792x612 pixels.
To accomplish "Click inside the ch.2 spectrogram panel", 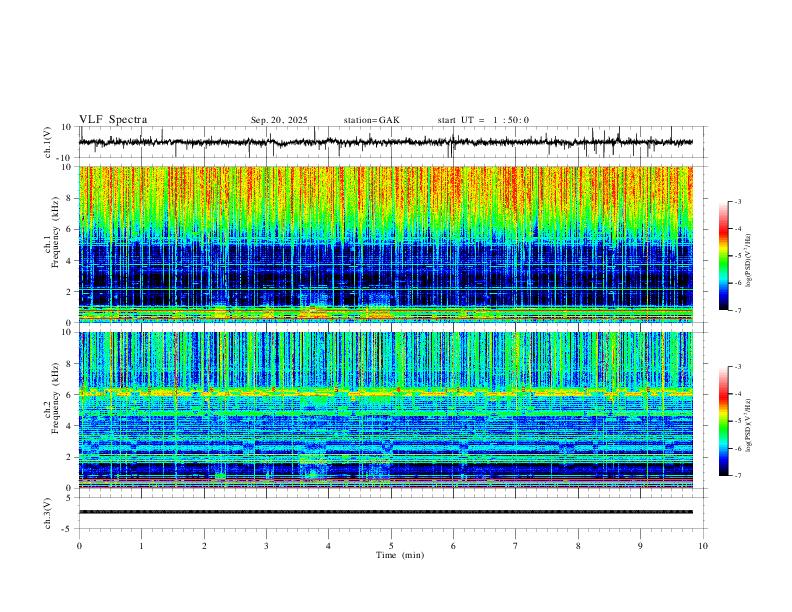I will [x=385, y=410].
